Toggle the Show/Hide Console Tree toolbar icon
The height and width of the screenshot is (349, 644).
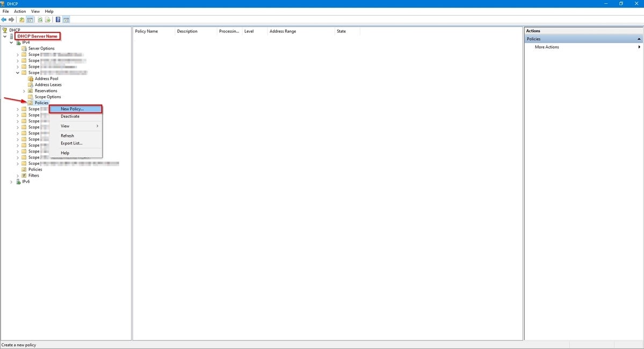(30, 19)
